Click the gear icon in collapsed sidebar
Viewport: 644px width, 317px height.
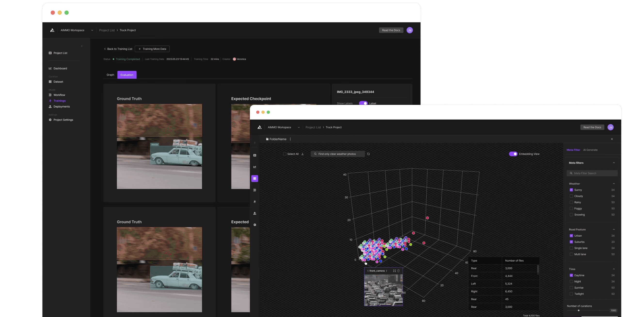click(x=254, y=225)
